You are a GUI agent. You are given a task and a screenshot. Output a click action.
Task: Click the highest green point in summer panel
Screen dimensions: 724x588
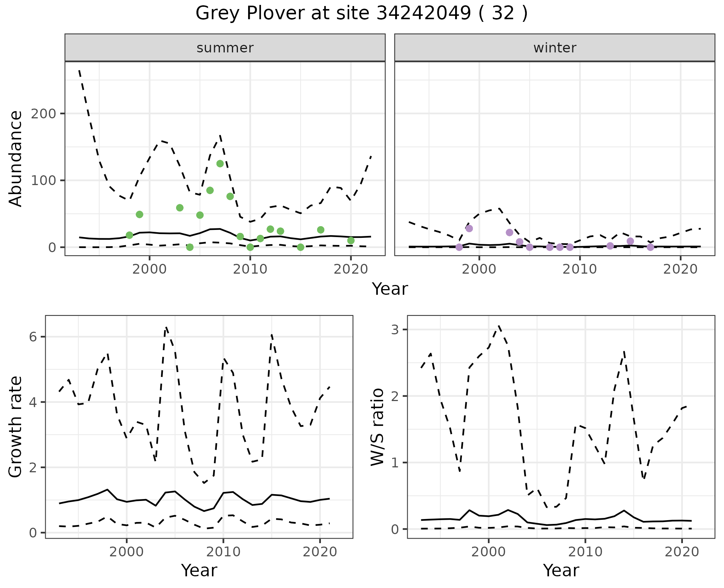coord(220,164)
